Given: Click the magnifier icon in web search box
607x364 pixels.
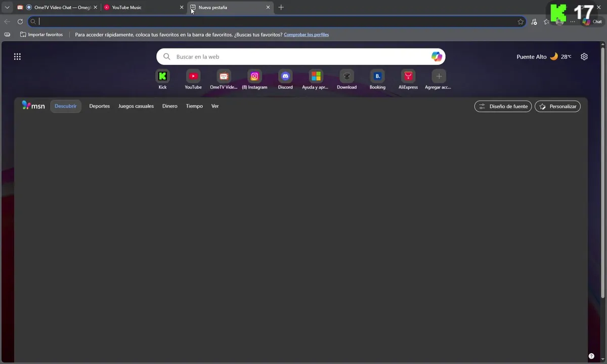Looking at the screenshot, I should click(x=166, y=57).
